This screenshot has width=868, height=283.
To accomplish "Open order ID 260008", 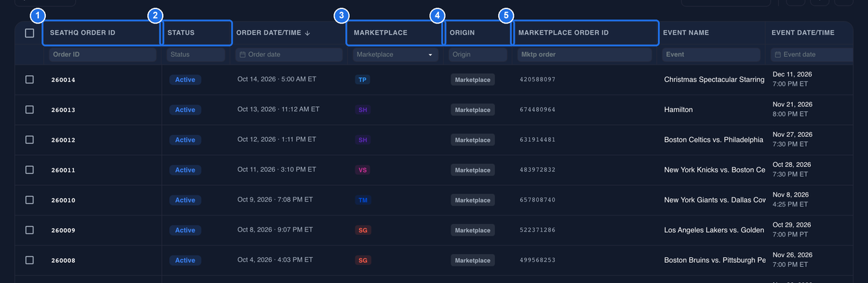I will pos(63,261).
